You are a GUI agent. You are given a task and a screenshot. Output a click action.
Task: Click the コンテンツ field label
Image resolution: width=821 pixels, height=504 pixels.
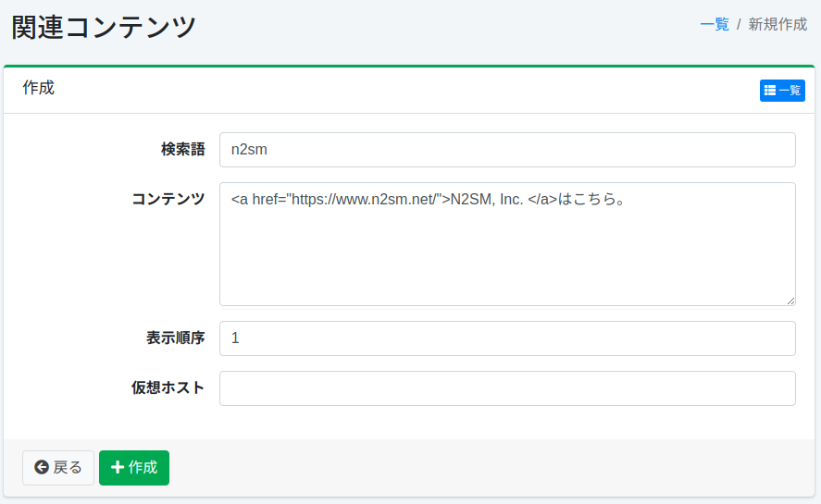[x=168, y=200]
